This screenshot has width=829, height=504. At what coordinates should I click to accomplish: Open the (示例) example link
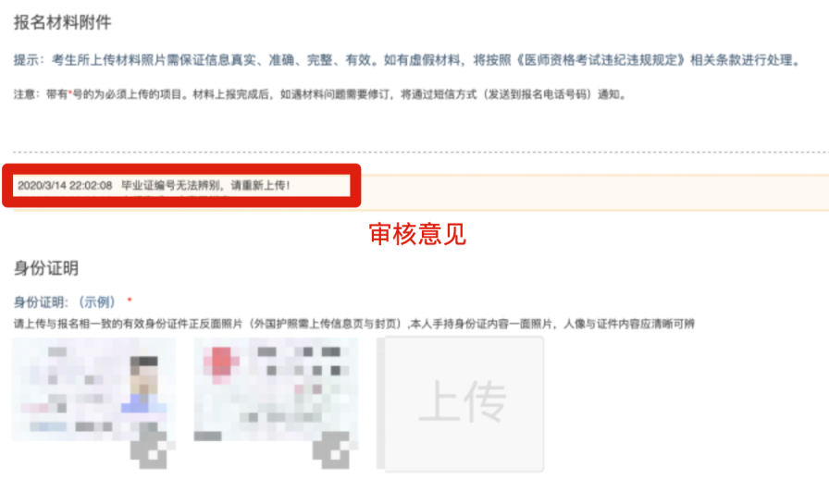click(x=97, y=302)
